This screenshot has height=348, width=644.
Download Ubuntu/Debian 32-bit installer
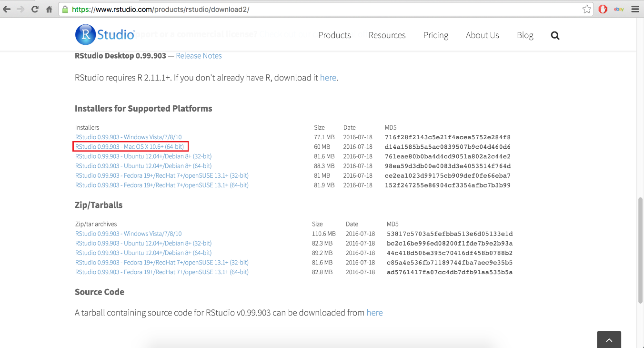(143, 156)
